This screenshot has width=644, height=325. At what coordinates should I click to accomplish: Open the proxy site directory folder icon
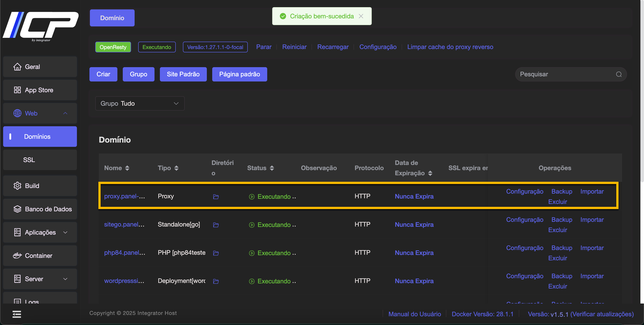[216, 197]
